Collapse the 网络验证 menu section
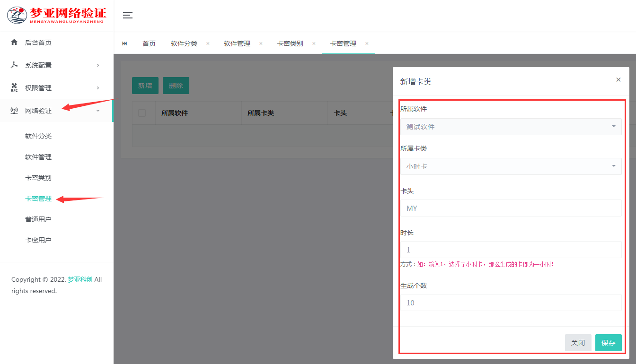The image size is (636, 364). pyautogui.click(x=98, y=110)
